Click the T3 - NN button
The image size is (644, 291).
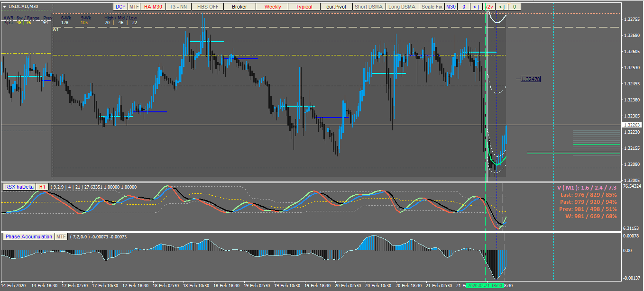pos(178,7)
